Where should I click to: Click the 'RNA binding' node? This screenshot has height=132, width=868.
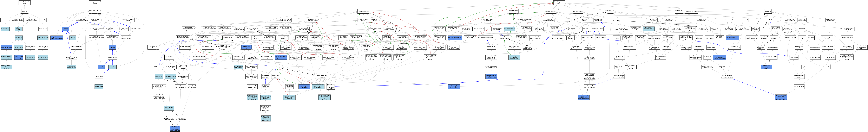[19, 38]
